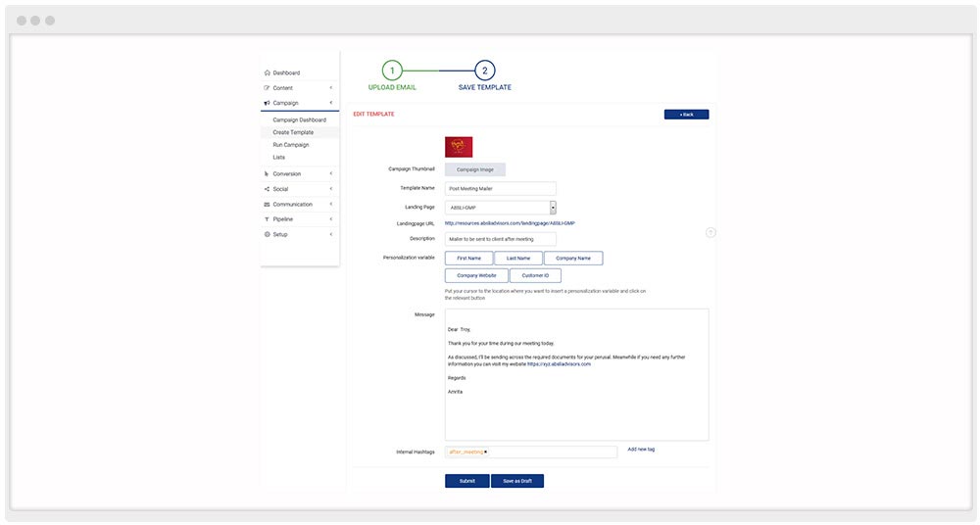Insert the First Name personalization variable
This screenshot has width=980, height=525.
pyautogui.click(x=468, y=259)
